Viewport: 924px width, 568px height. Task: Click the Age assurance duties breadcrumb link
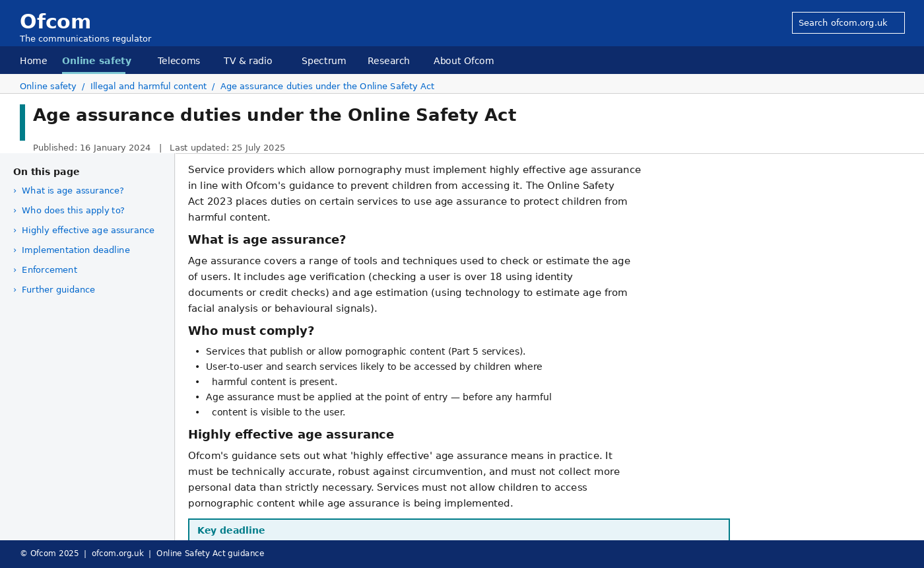coord(327,87)
